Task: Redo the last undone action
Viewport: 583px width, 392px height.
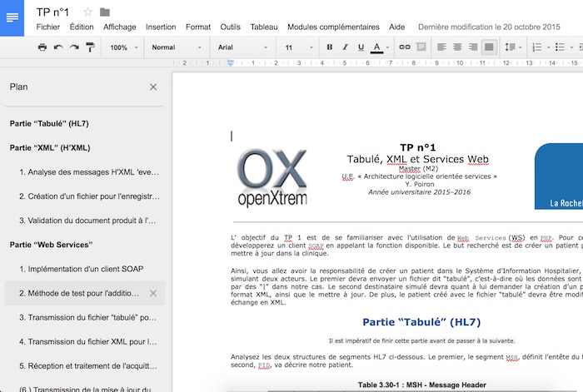Action: [74, 47]
